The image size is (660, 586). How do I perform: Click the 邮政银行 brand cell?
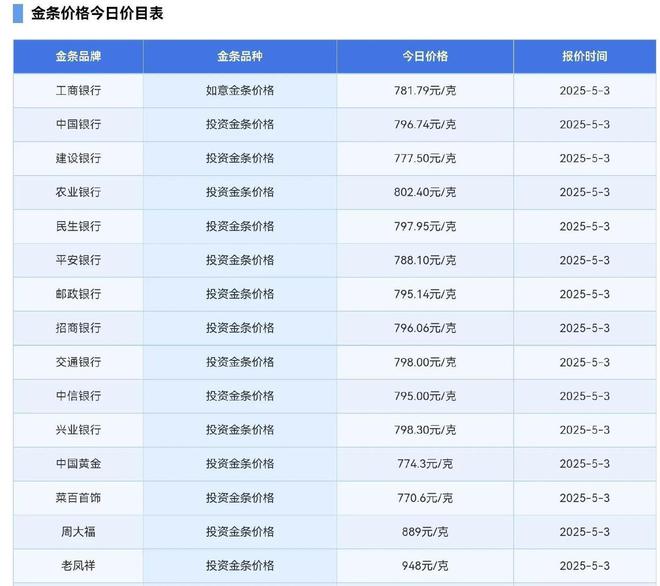point(78,294)
